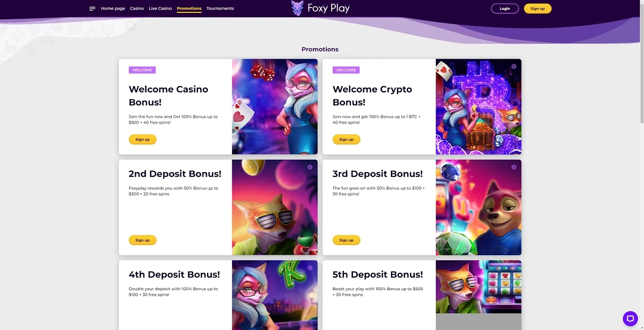This screenshot has height=330, width=644.
Task: Show info icon on 2nd Deposit Bonus
Action: coord(310,167)
